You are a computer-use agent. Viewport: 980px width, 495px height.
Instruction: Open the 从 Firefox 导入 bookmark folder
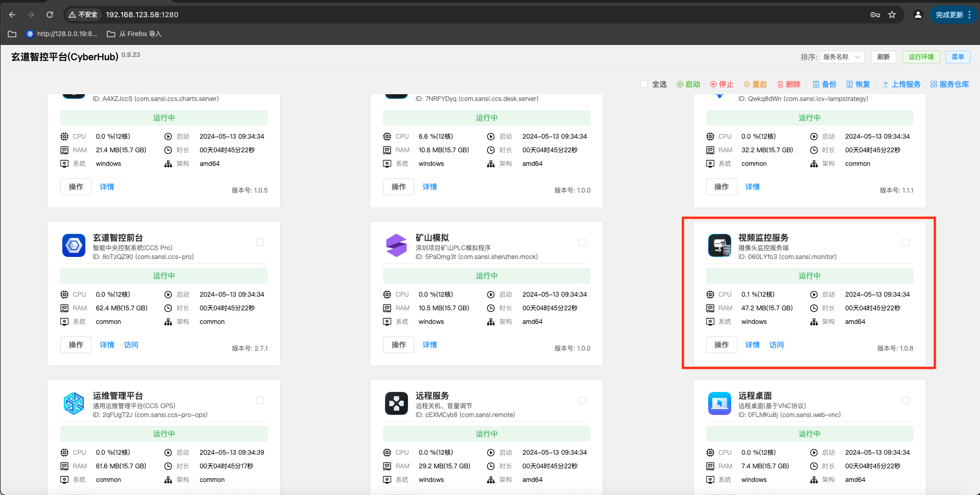pyautogui.click(x=134, y=34)
